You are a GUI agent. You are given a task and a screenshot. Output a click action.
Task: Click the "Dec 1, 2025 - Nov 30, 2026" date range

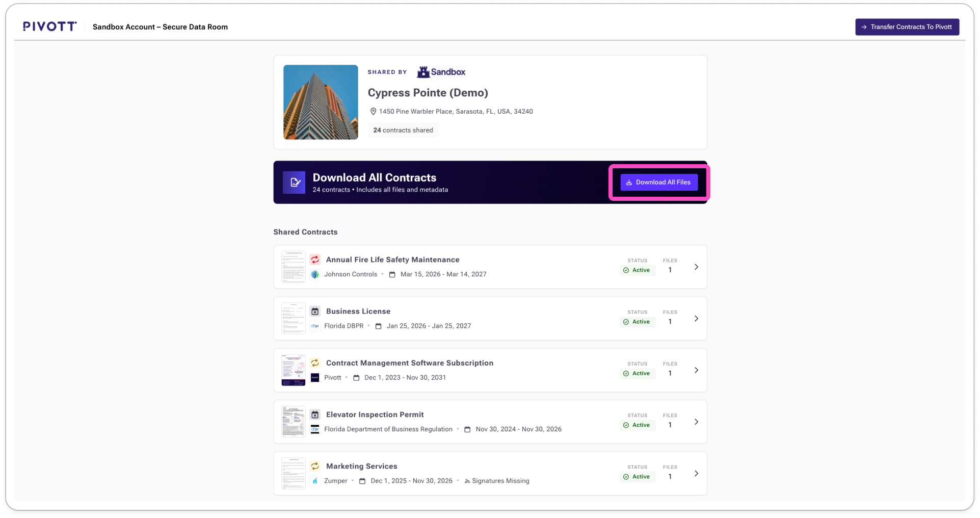click(x=412, y=481)
